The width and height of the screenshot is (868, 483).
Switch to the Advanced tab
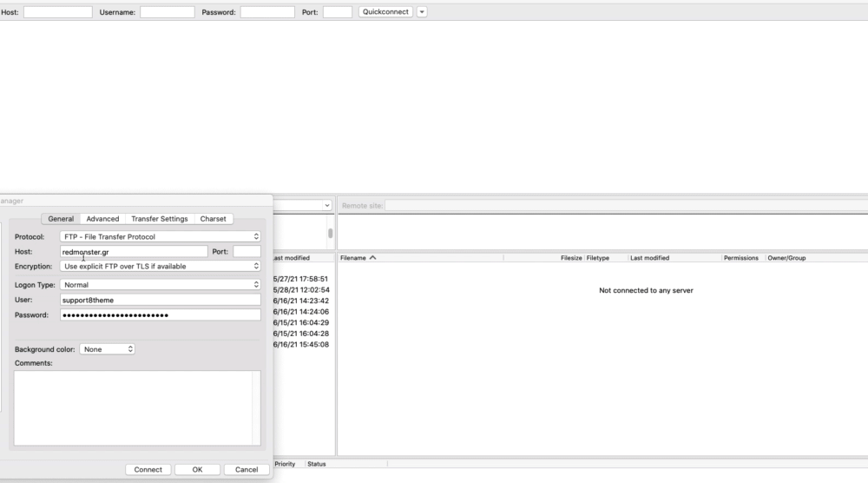[102, 219]
